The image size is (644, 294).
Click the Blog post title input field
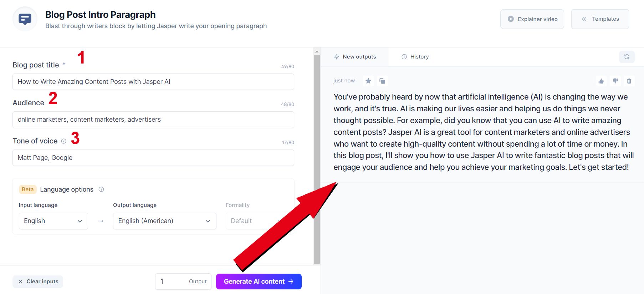tap(153, 82)
